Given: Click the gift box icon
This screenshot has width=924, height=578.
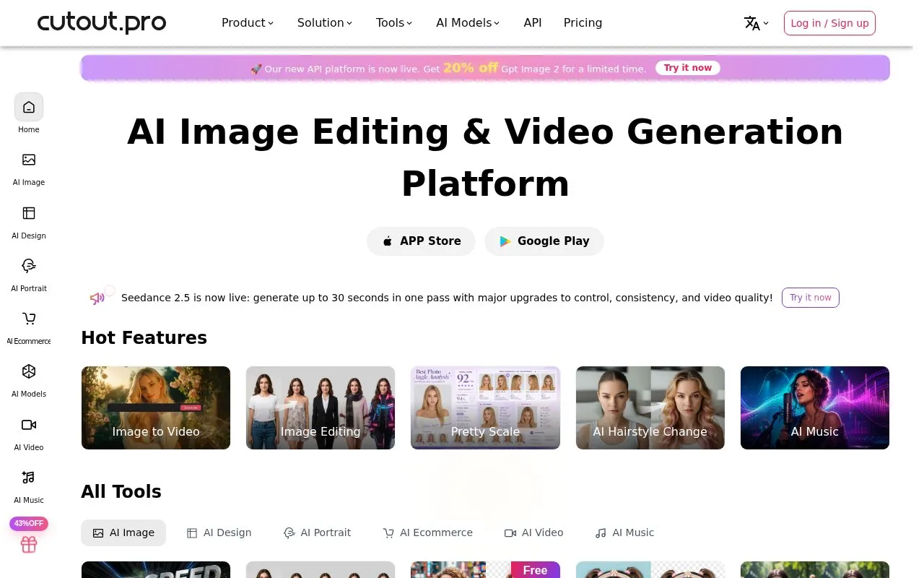Looking at the screenshot, I should click(x=29, y=545).
